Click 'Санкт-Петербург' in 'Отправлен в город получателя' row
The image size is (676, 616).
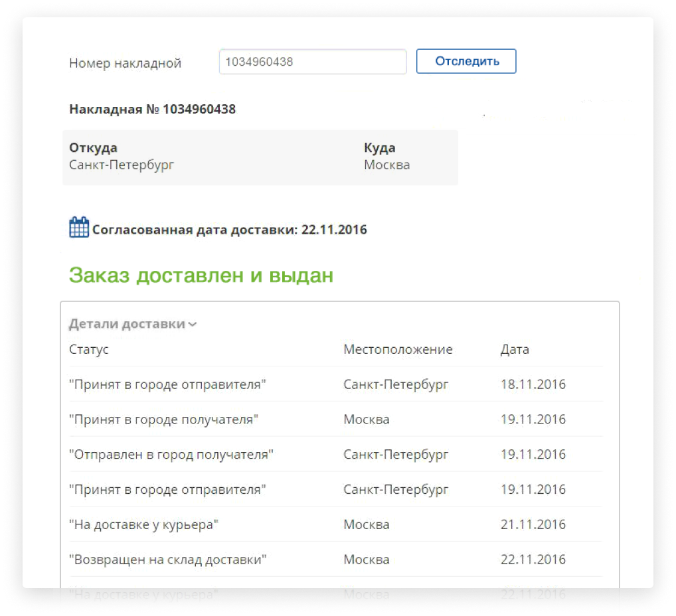[396, 454]
